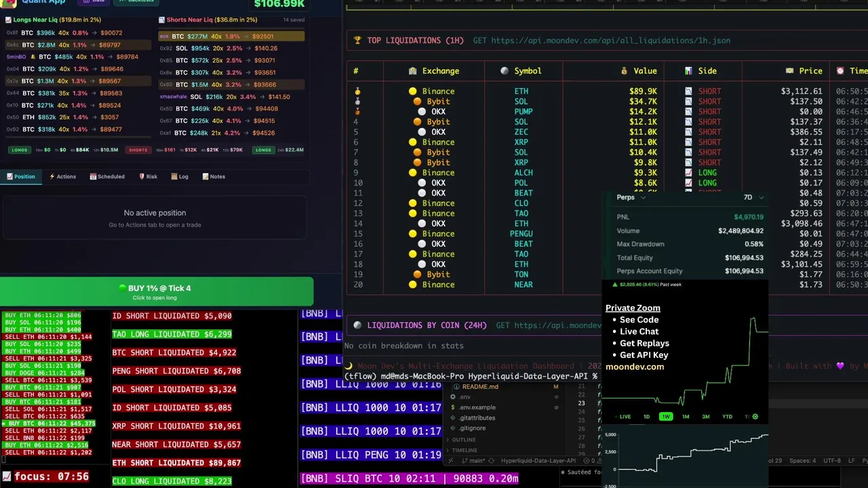The image size is (868, 488).
Task: Click the highlighted eve BTC $27.7M short row
Action: click(231, 37)
